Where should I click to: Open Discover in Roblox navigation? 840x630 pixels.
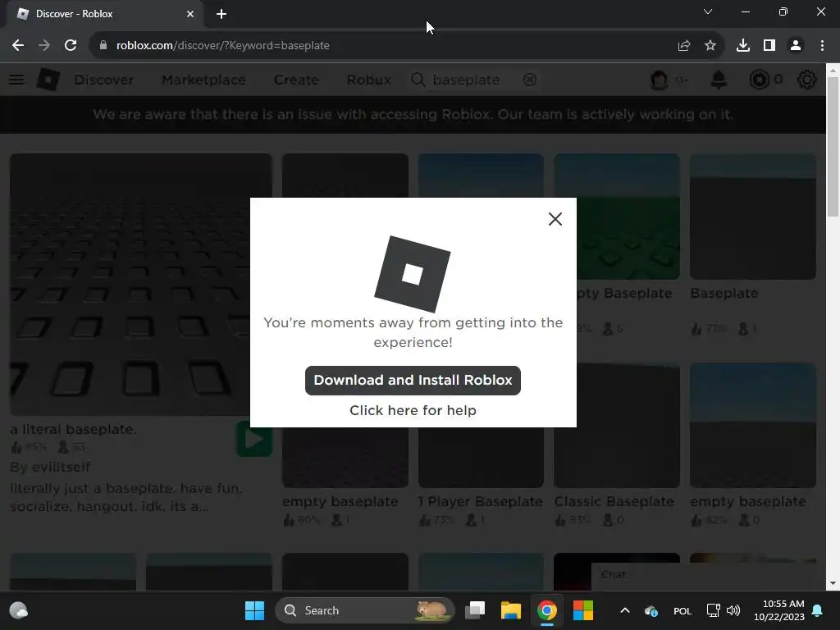click(104, 80)
